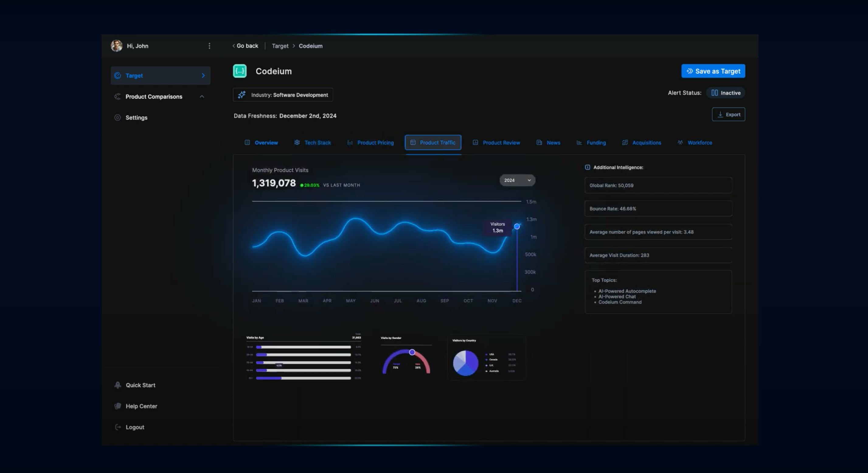The width and height of the screenshot is (868, 473).
Task: Toggle the Inactive alert status
Action: [725, 93]
